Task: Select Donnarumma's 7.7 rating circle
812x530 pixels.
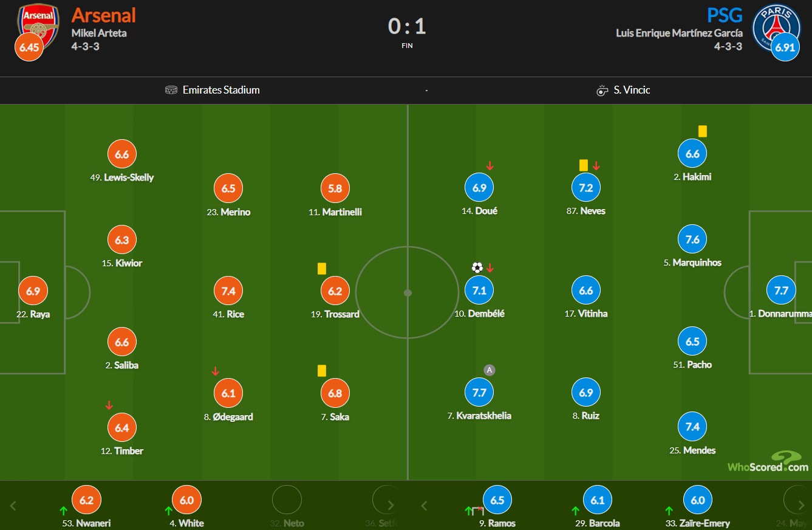Action: [x=781, y=291]
